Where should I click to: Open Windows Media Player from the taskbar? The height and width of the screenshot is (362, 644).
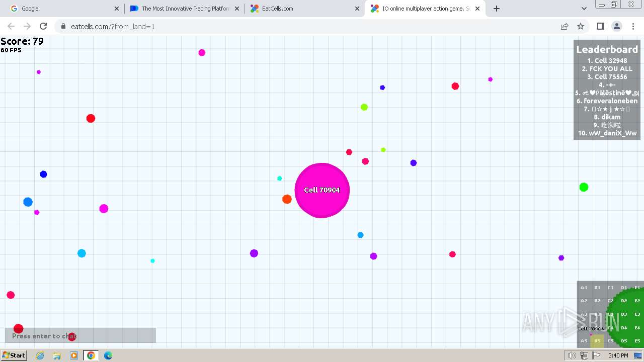click(x=74, y=355)
